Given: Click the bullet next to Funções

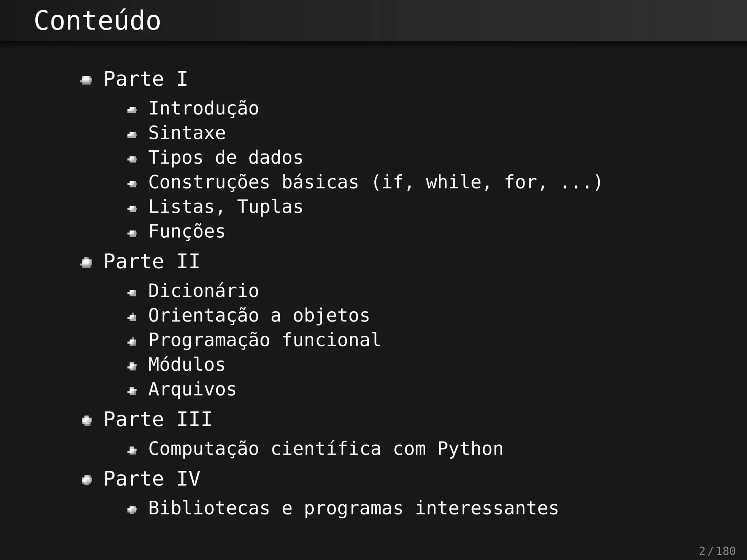Looking at the screenshot, I should click(132, 233).
